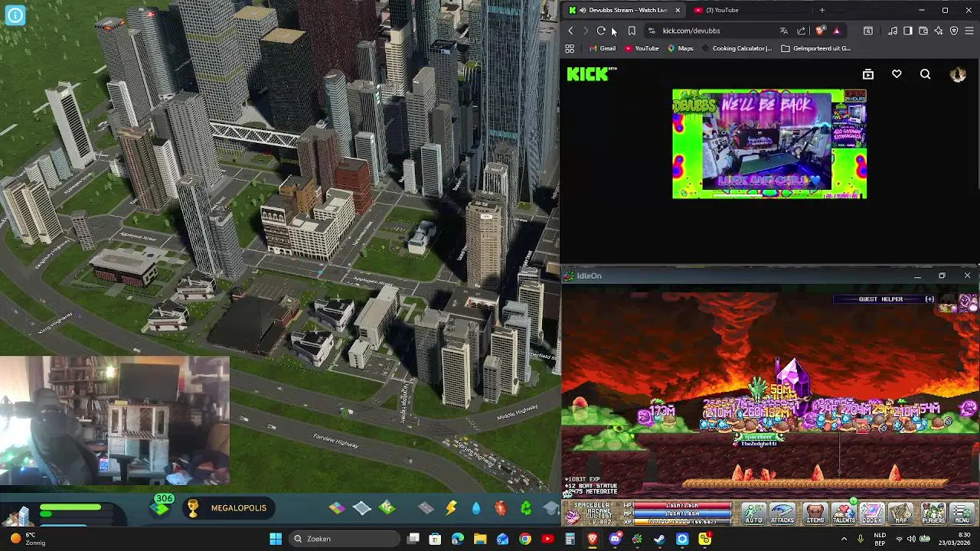Open the info view icon in Cities Skylines
The image size is (980, 551).
[15, 15]
